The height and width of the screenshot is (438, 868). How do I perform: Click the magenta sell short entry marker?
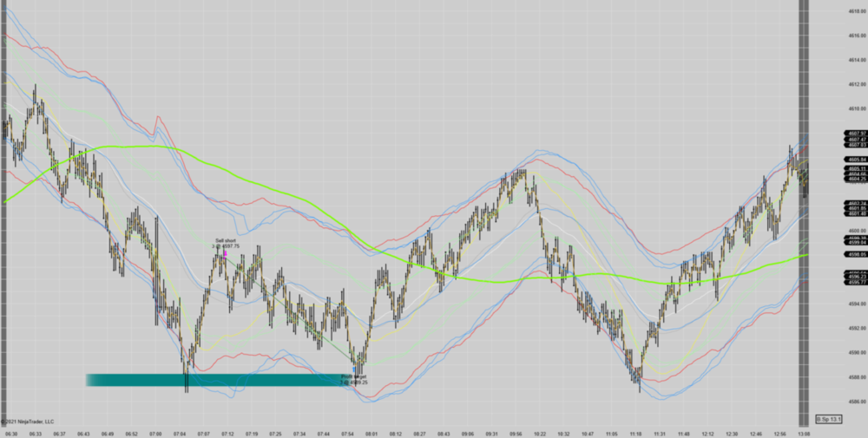225,255
